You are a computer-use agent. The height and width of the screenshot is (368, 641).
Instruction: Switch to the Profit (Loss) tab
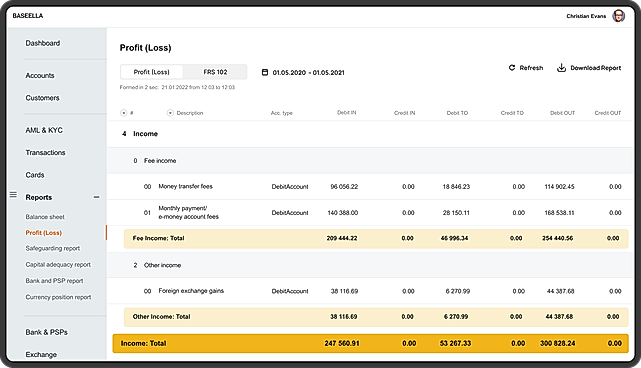tap(151, 72)
